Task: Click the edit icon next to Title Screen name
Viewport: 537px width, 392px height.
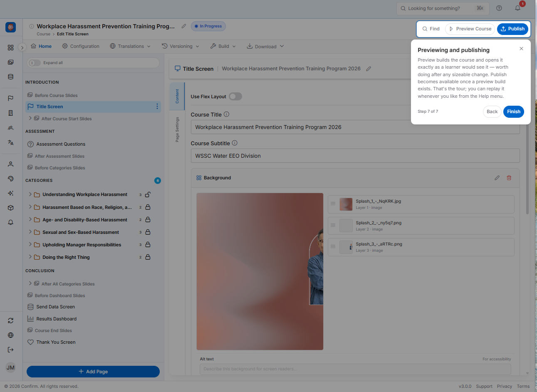Action: pos(369,69)
